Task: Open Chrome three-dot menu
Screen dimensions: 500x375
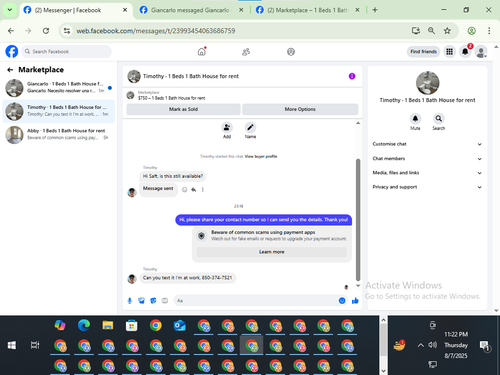Action: click(489, 31)
